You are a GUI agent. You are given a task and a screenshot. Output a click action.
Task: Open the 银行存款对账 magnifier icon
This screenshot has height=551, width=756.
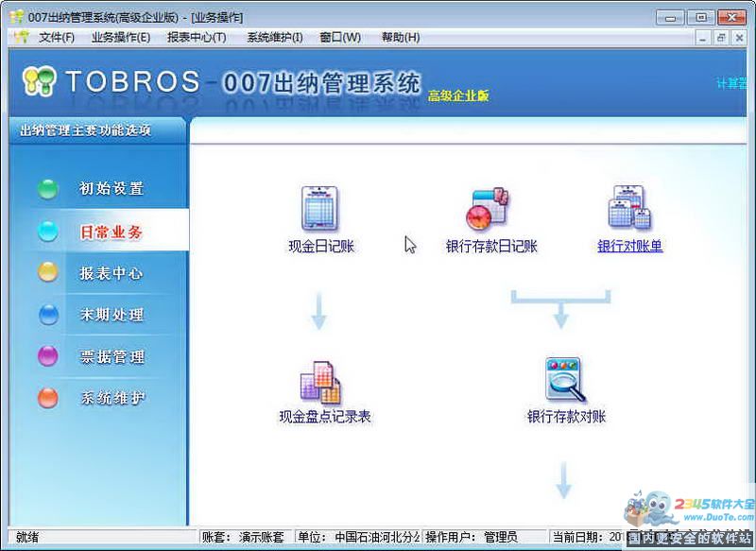point(565,380)
